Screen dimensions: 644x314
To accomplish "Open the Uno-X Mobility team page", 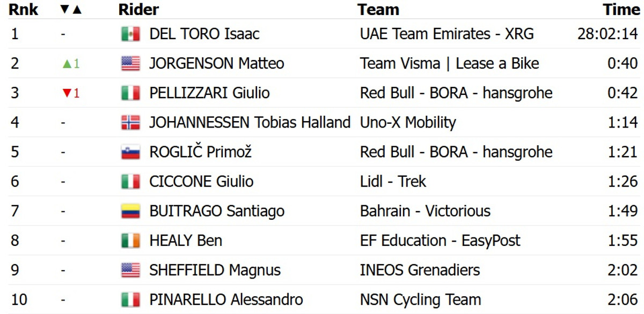I will coord(408,123).
